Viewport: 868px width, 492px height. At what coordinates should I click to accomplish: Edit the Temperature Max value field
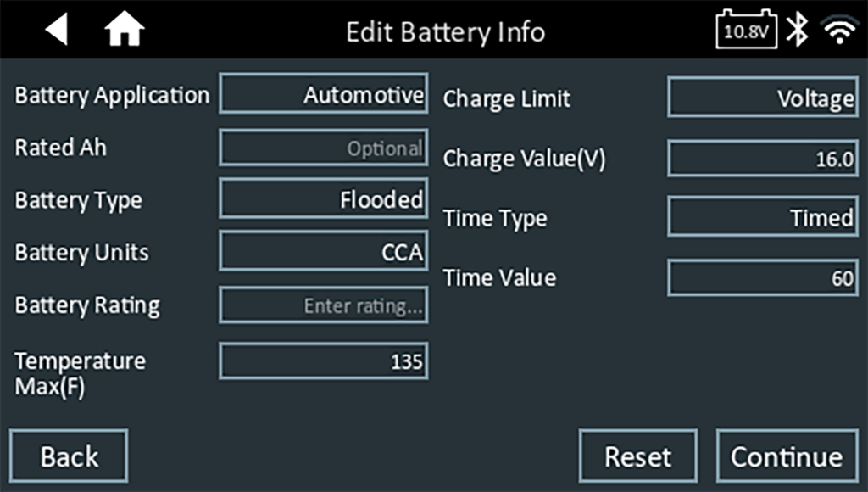click(x=323, y=362)
